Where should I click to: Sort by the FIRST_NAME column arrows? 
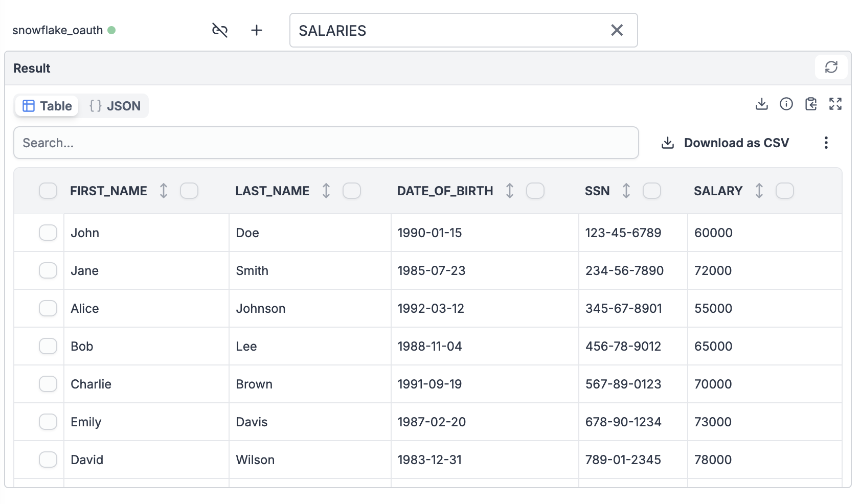164,191
